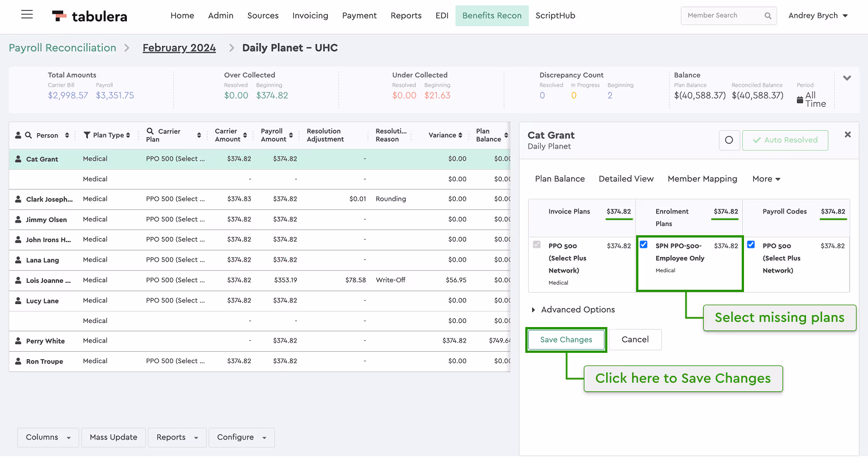Click person icon beside John Irons
The width and height of the screenshot is (868, 459).
18,240
